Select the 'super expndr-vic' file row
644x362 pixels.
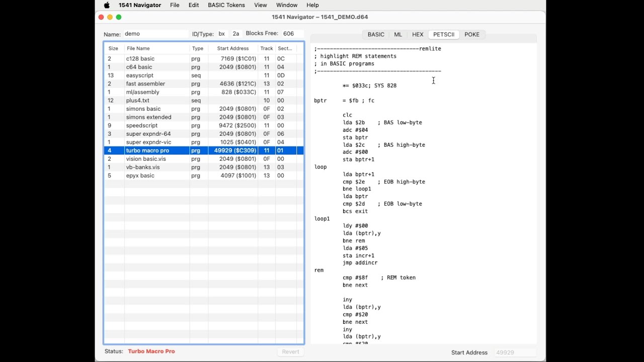coord(204,142)
